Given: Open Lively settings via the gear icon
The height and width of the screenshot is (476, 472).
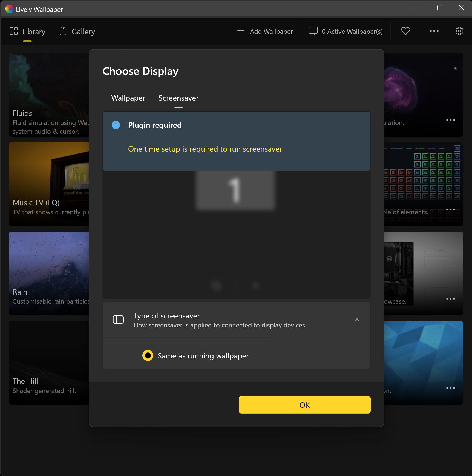Looking at the screenshot, I should click(459, 31).
